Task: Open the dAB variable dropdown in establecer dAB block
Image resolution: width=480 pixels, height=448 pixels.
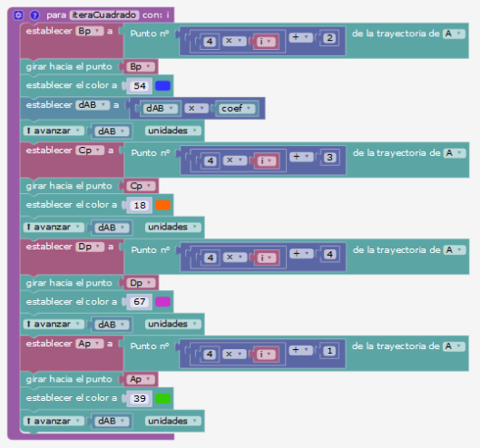Action: coord(93,105)
